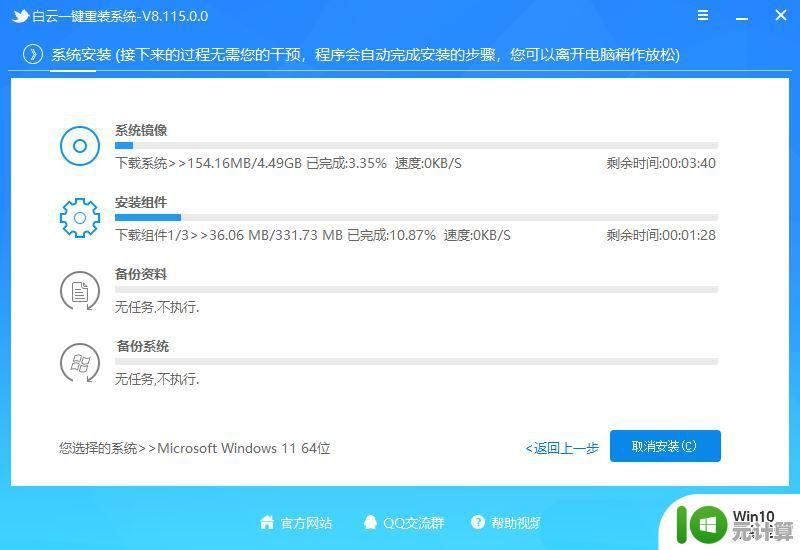Click the circled arrow icon beside 系统安装
Image resolution: width=800 pixels, height=550 pixels.
click(x=33, y=54)
